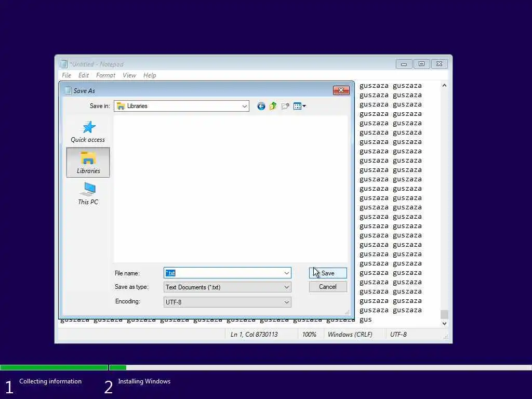
Task: Expand the File name dropdown arrow
Action: click(286, 273)
